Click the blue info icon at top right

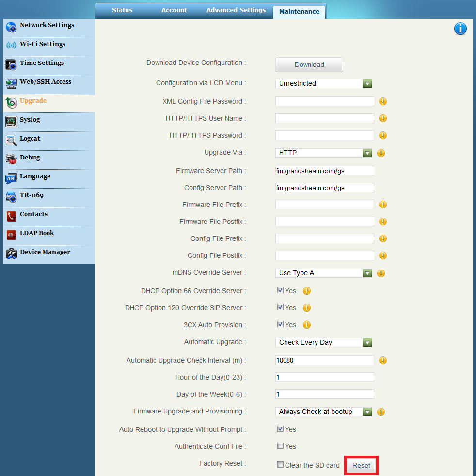click(x=460, y=29)
